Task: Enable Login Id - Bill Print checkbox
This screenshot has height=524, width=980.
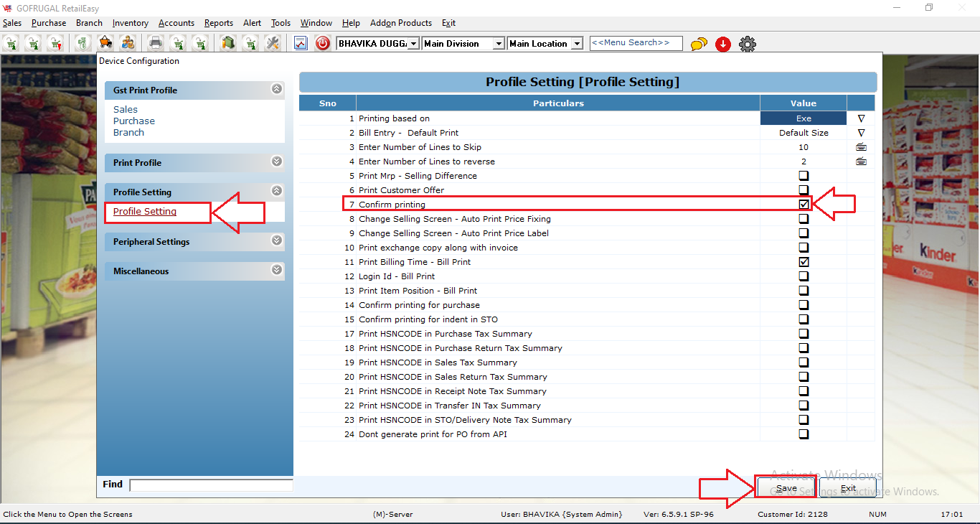Action: [x=804, y=276]
